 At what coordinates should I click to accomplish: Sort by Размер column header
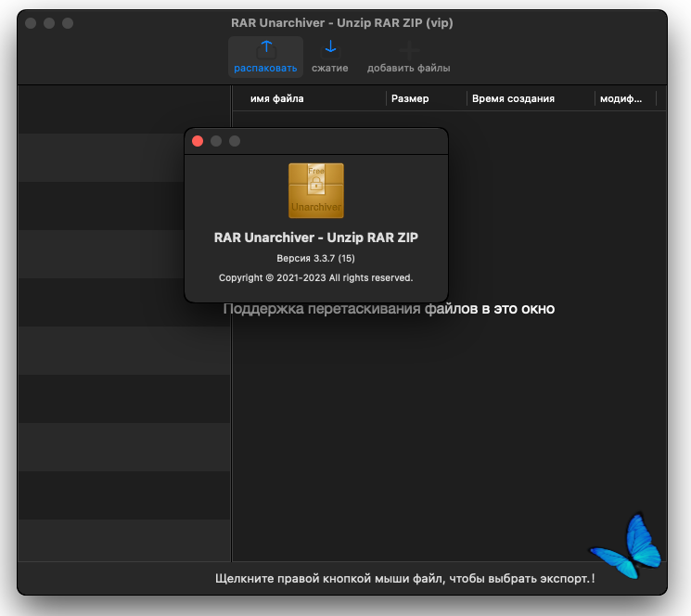tap(426, 98)
